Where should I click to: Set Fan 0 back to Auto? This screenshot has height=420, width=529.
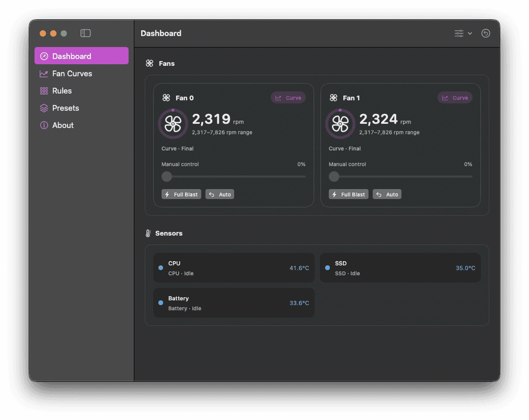pos(220,194)
